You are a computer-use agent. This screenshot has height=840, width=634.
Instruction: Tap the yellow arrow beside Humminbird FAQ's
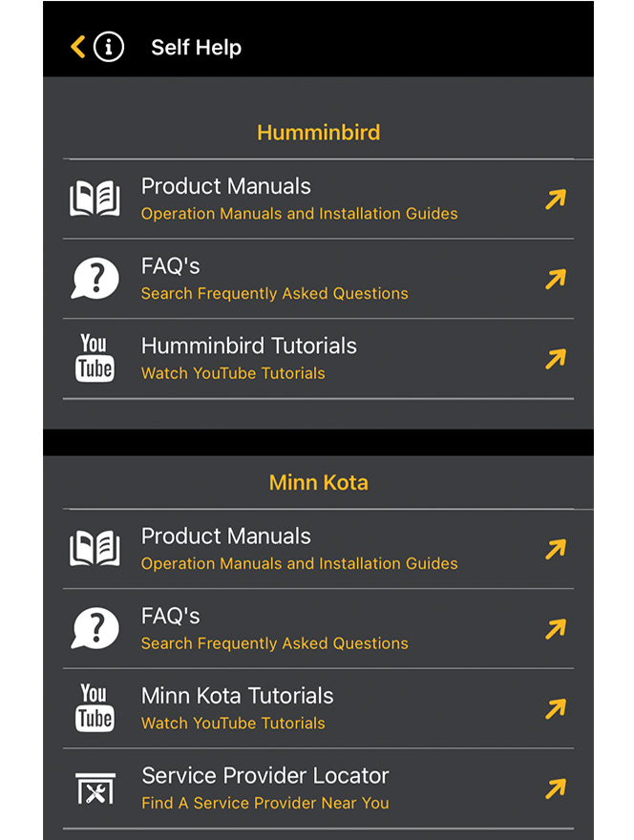[x=555, y=278]
